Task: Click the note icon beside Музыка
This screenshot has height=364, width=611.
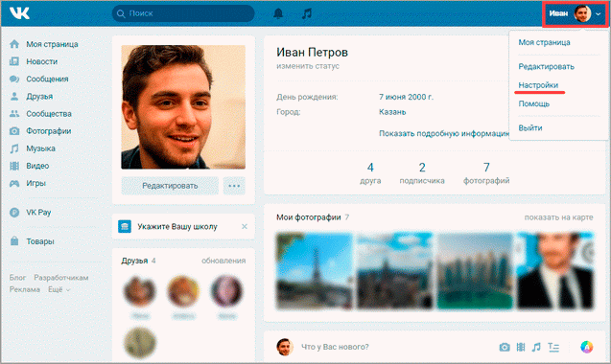Action: [14, 148]
